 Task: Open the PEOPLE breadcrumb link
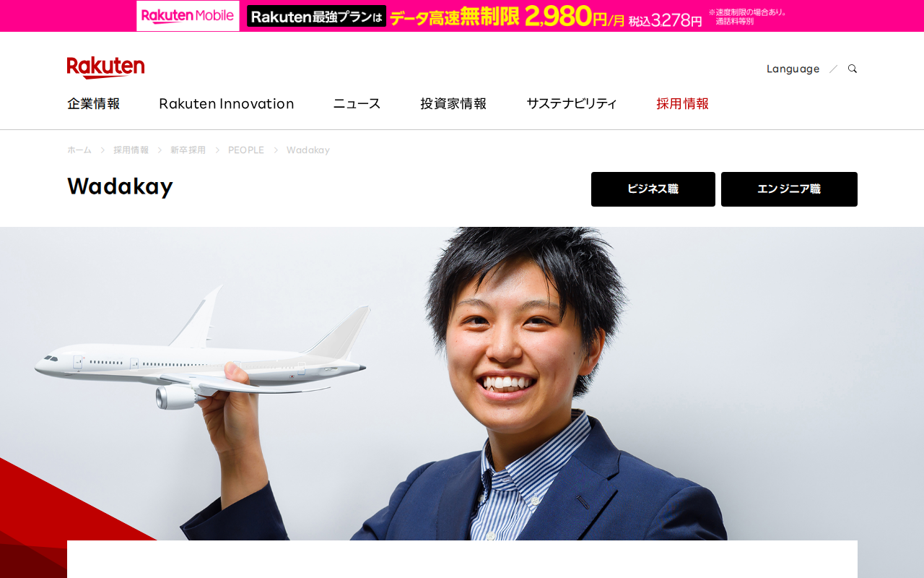[246, 150]
